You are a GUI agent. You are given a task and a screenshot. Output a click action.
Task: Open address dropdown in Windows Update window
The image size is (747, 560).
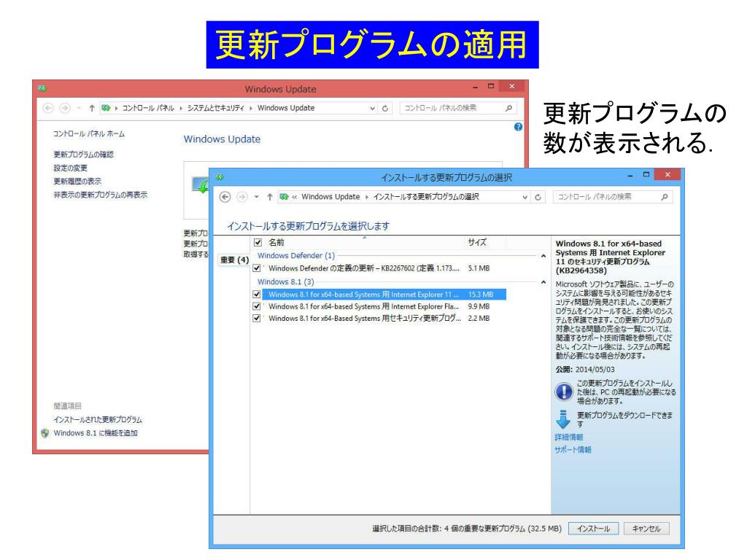pos(372,109)
